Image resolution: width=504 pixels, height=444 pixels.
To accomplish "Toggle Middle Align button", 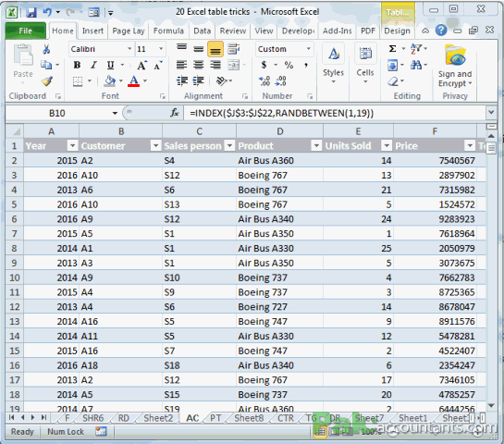I will [x=198, y=49].
